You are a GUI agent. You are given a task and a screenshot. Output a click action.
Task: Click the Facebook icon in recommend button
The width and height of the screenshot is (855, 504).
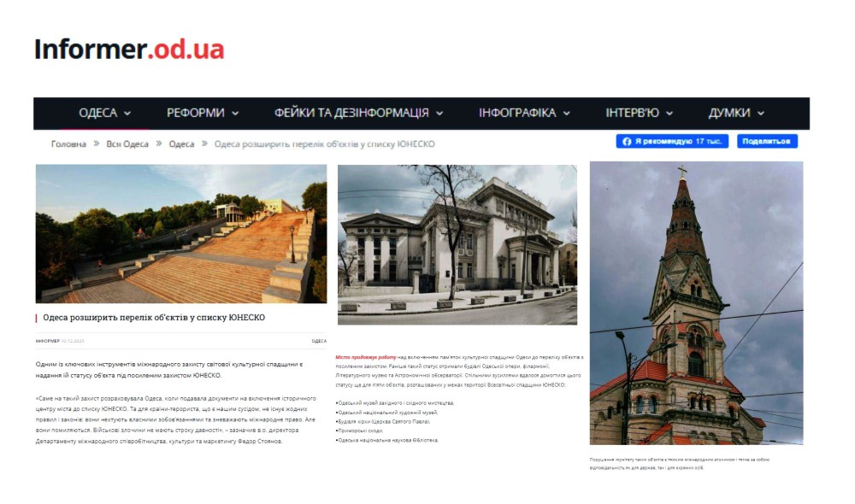coord(627,142)
